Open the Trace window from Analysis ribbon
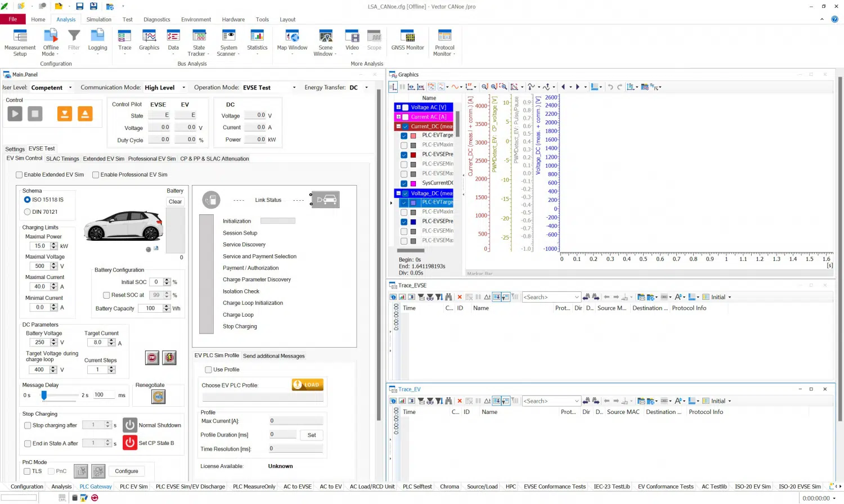844x504 pixels. point(124,39)
